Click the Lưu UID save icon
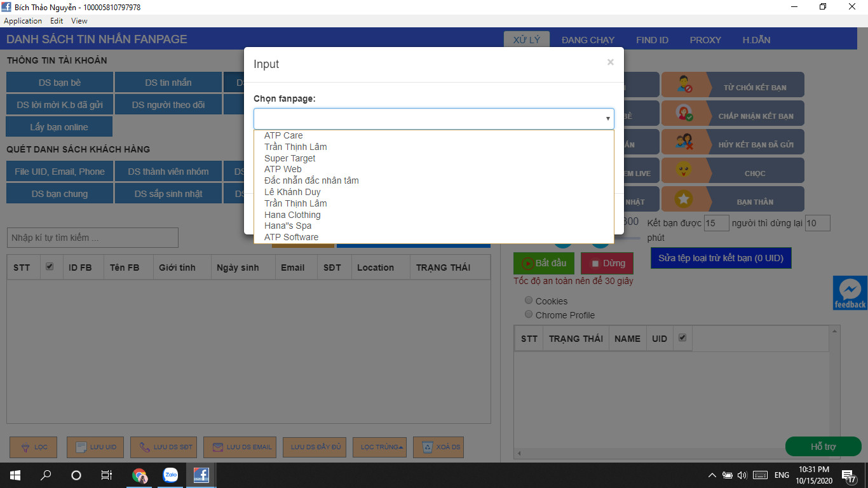Image resolution: width=868 pixels, height=488 pixels. click(x=81, y=447)
